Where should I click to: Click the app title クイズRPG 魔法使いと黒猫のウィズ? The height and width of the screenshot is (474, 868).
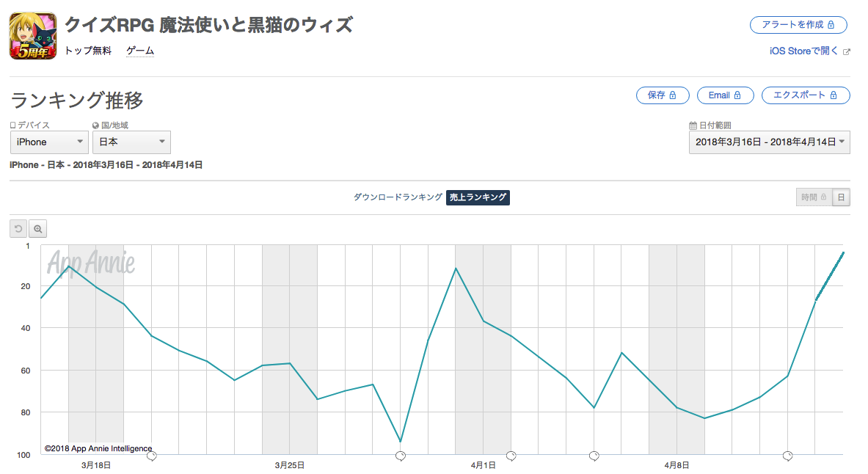[x=208, y=25]
